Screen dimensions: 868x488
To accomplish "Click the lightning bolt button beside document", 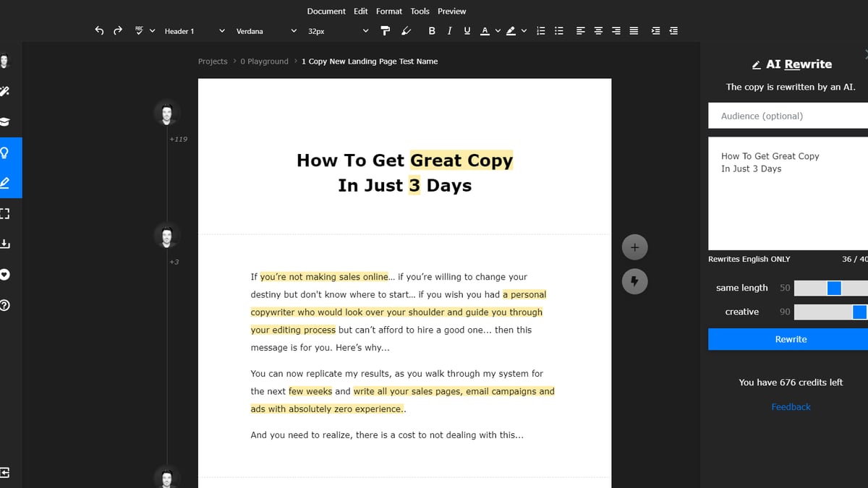I will 634,281.
